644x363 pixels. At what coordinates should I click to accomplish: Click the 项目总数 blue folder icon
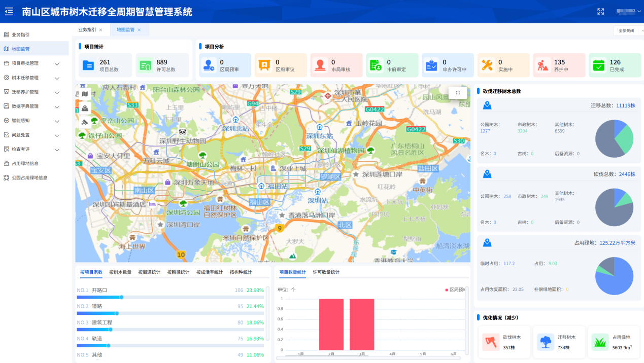88,65
